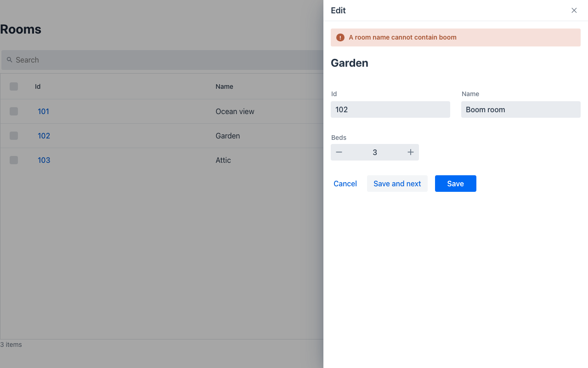This screenshot has width=588, height=368.
Task: Decrease beds with the minus icon
Action: point(339,152)
